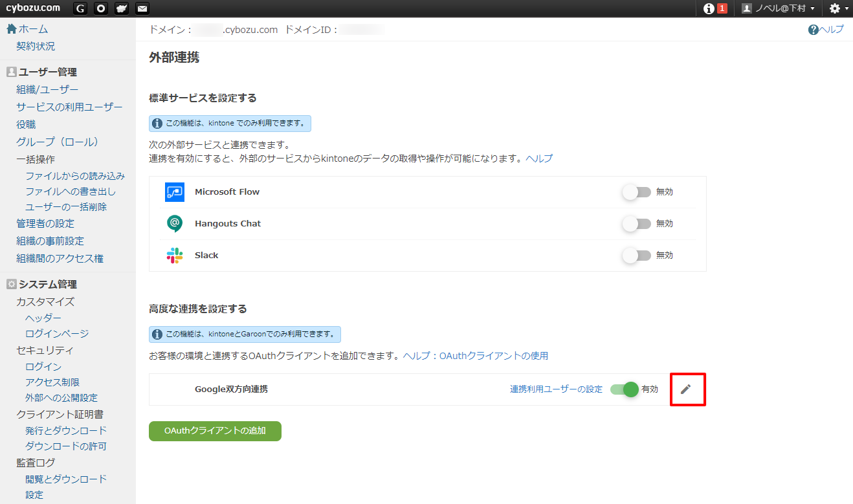Click the OAuthクライアントの追加 button
This screenshot has height=504, width=853.
[x=215, y=431]
